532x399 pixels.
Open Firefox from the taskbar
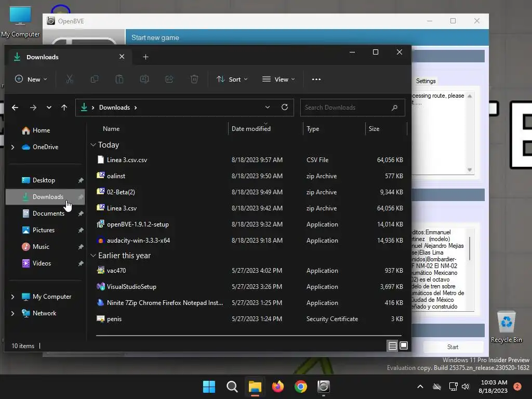(x=278, y=387)
